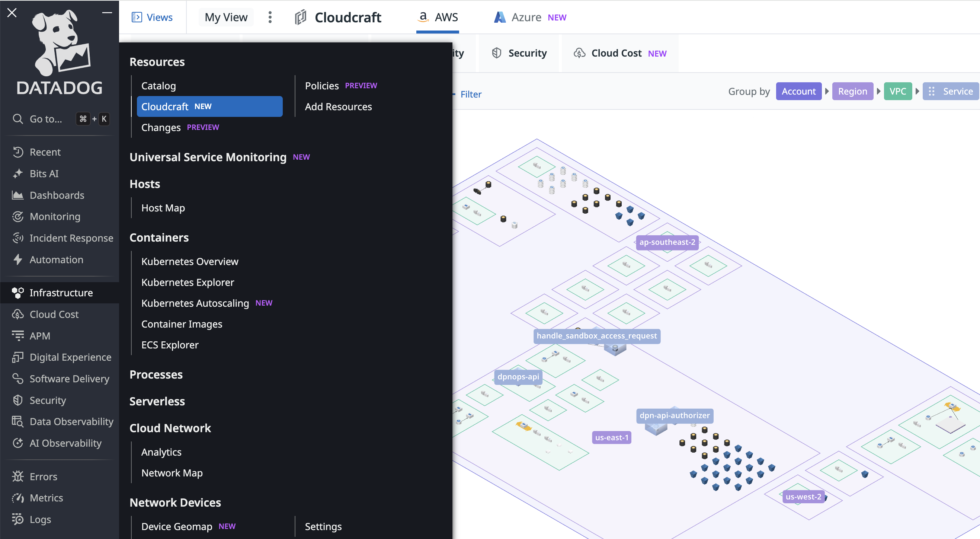Click the Incident Response sidebar icon
980x539 pixels.
(x=17, y=238)
